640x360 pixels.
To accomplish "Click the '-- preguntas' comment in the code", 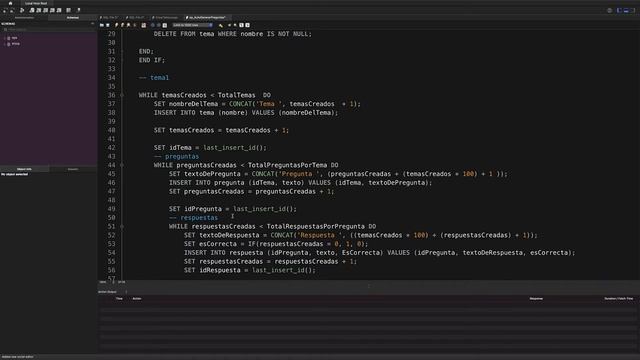I will (x=176, y=156).
